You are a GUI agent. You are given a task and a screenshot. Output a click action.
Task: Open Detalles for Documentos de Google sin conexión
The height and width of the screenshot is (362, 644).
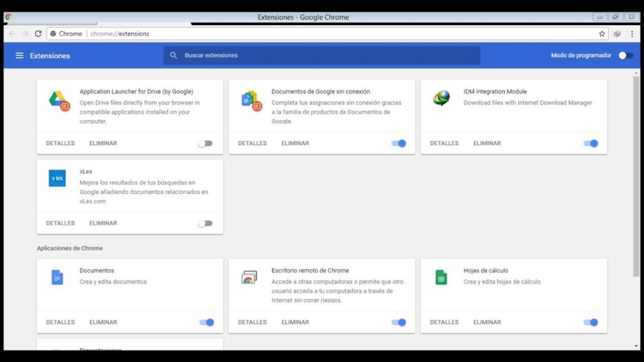click(252, 143)
